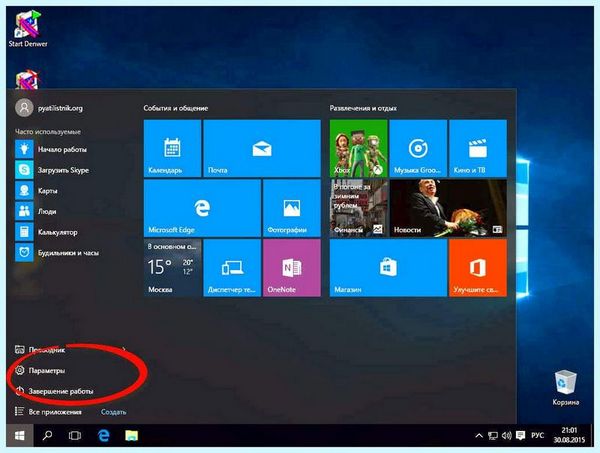The image size is (600, 453).
Task: Open the Photos tile (Фотографии)
Action: (x=292, y=208)
